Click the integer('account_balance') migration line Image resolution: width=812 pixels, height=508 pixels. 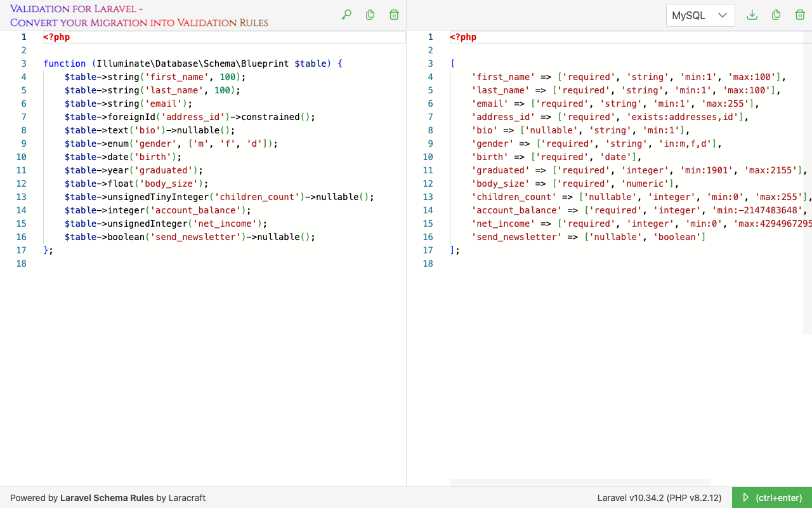(158, 210)
